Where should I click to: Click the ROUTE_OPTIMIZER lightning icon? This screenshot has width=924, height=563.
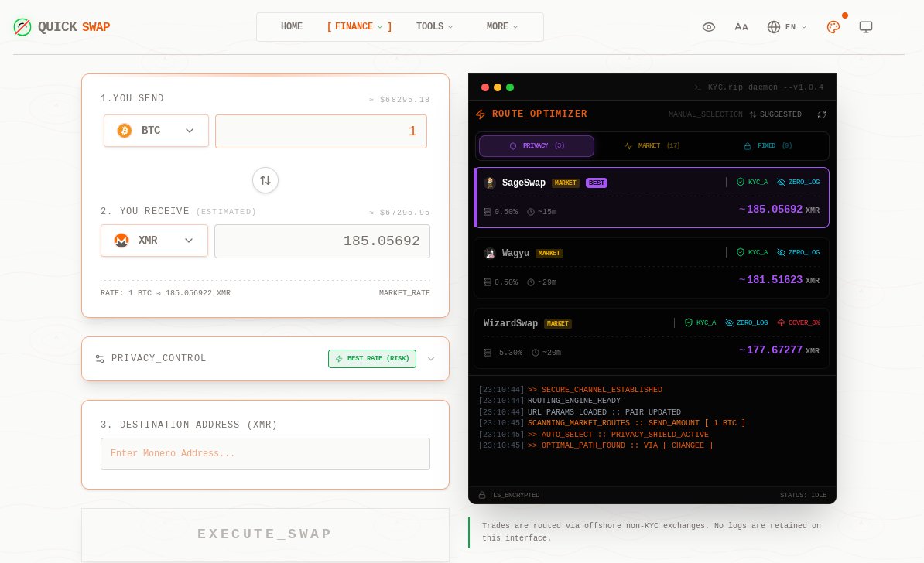481,114
